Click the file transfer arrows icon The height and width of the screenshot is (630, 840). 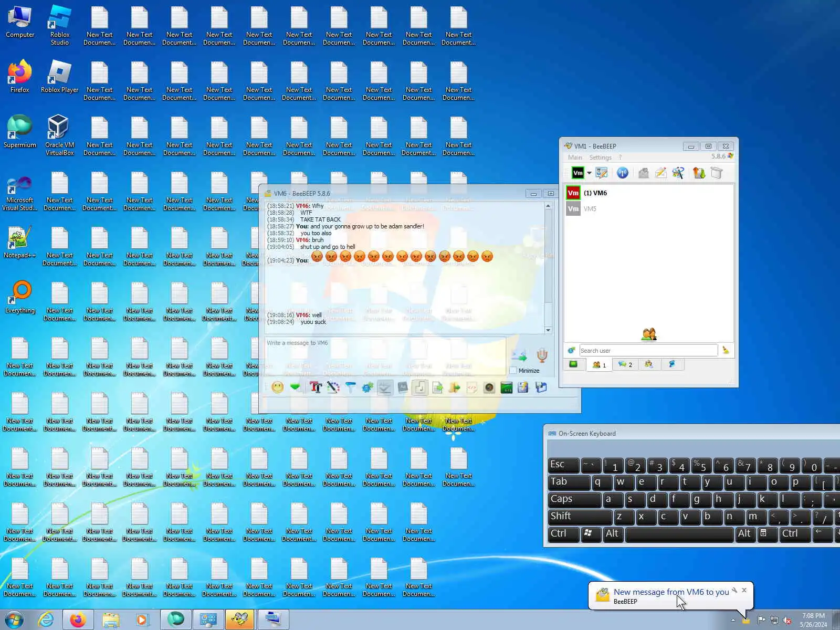[699, 173]
